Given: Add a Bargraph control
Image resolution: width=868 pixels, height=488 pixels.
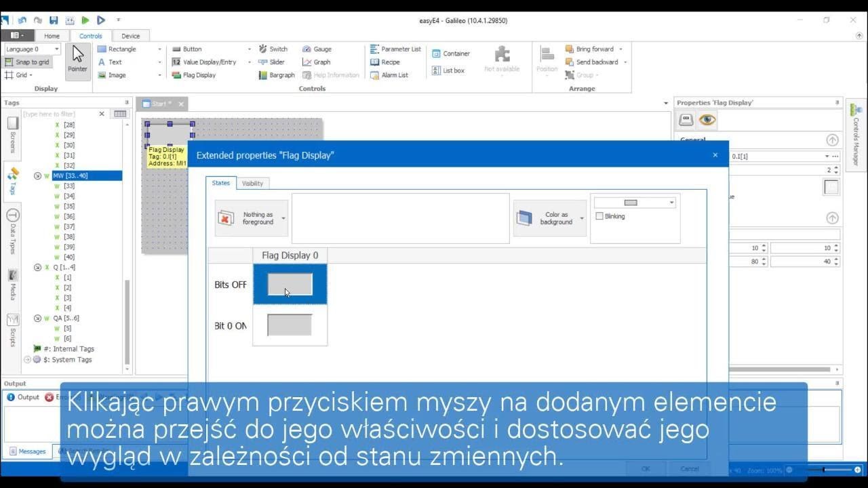Looking at the screenshot, I should pos(277,75).
